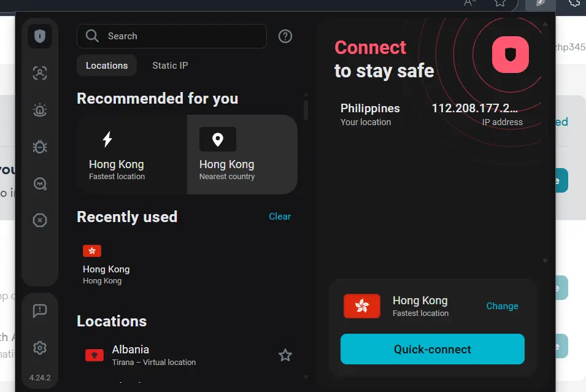Select the Locations tab
The height and width of the screenshot is (392, 586).
(107, 66)
